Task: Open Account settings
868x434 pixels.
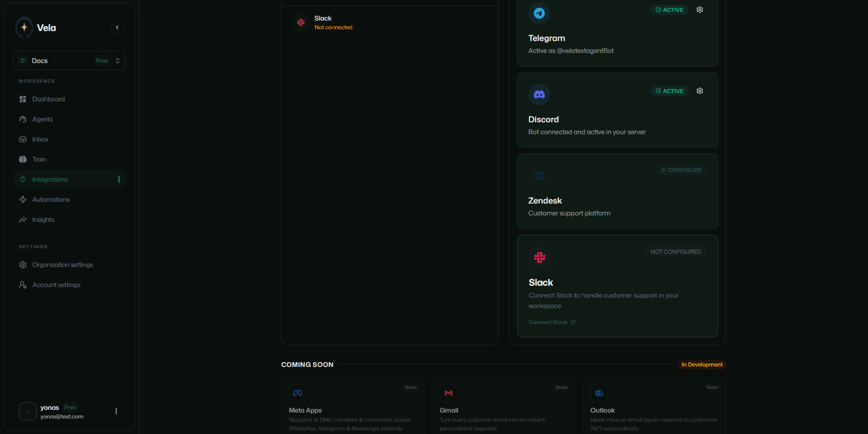Action: coord(69,285)
